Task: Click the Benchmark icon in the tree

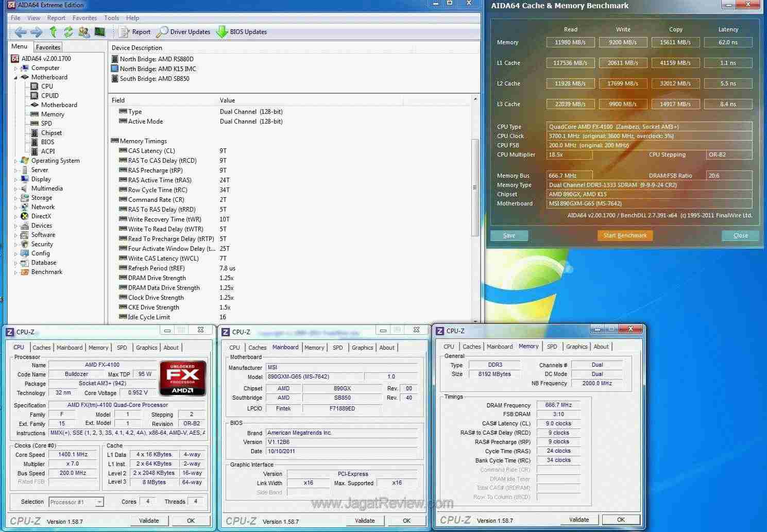Action: pos(25,272)
